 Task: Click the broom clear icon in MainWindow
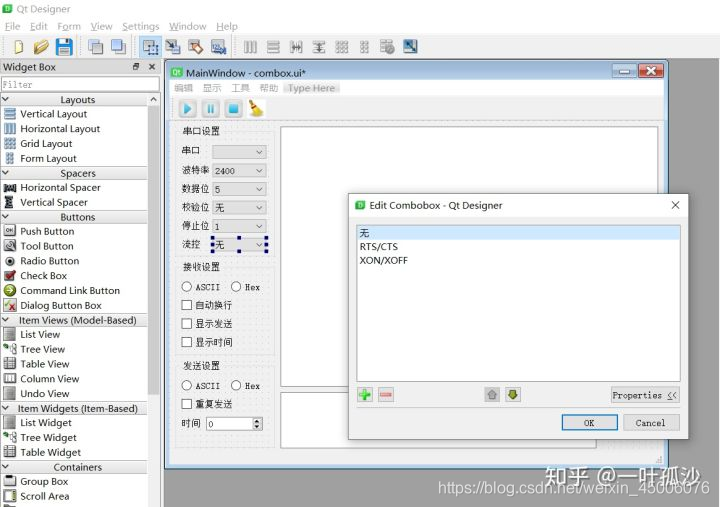tap(256, 109)
